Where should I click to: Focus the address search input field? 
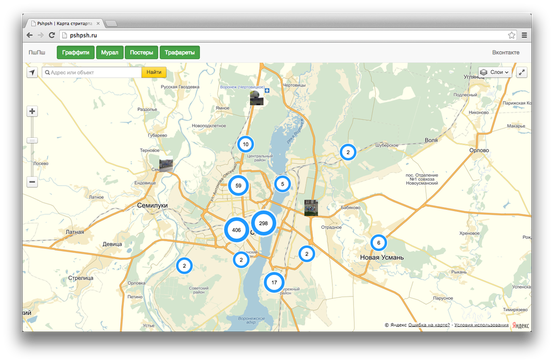click(x=92, y=72)
